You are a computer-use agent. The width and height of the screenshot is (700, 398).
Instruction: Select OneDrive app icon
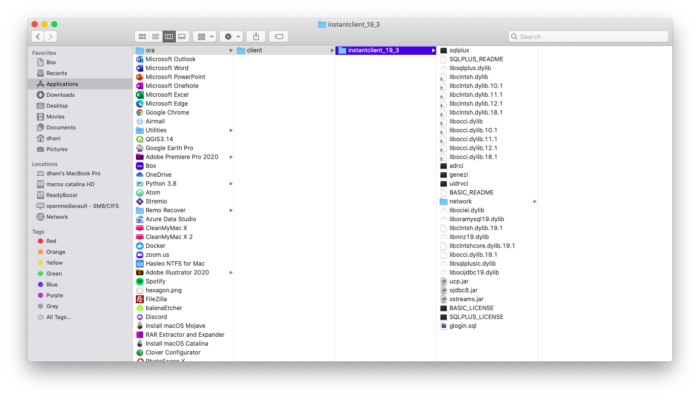[x=140, y=174]
